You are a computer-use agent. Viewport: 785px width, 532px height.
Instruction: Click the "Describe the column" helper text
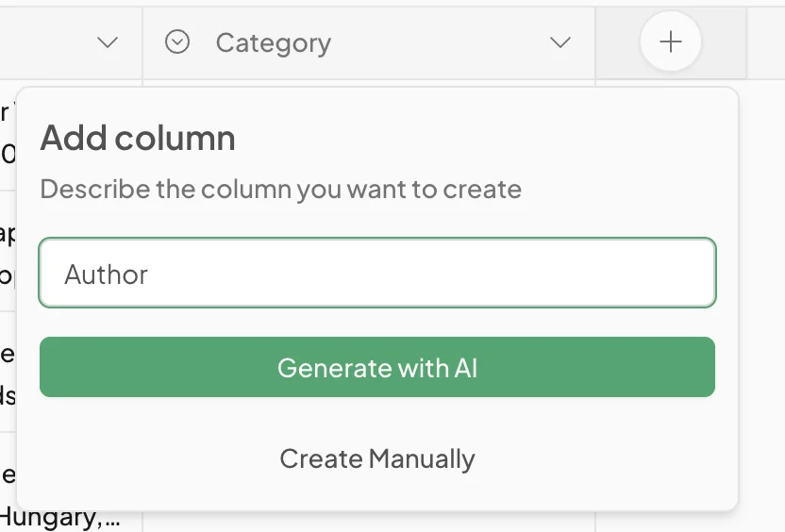tap(280, 189)
